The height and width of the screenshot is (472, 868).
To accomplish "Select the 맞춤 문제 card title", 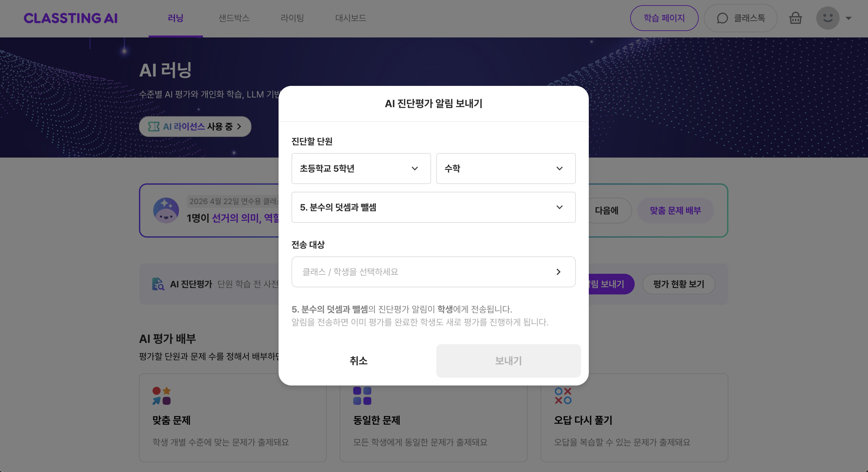I will point(171,420).
